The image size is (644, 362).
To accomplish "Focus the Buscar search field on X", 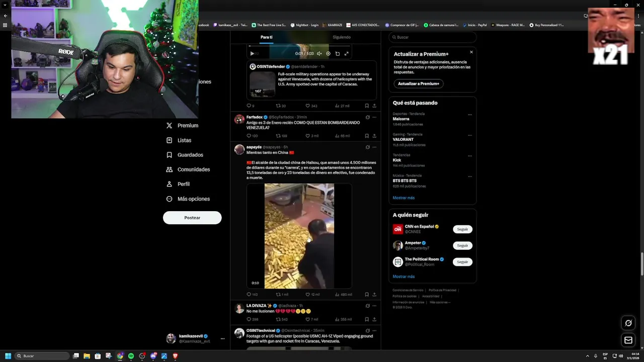I will pyautogui.click(x=433, y=37).
